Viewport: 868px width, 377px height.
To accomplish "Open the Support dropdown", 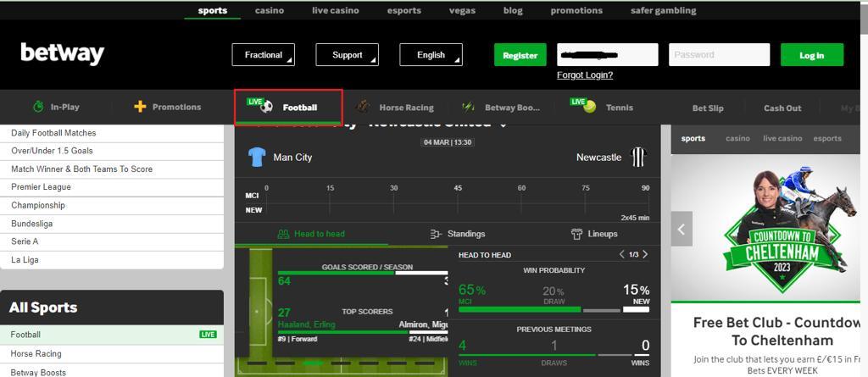I will (x=347, y=55).
